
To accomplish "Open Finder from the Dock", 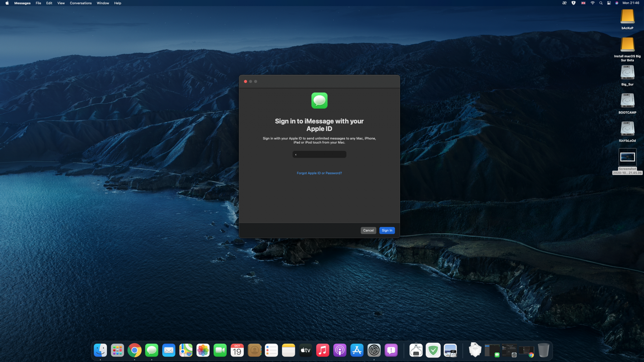I will pos(100,350).
